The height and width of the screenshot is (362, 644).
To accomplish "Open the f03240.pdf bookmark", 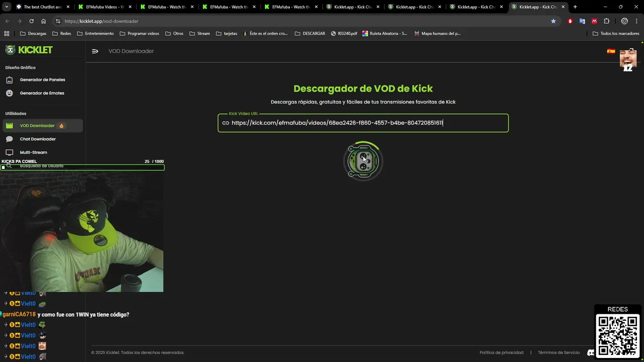I will point(344,33).
